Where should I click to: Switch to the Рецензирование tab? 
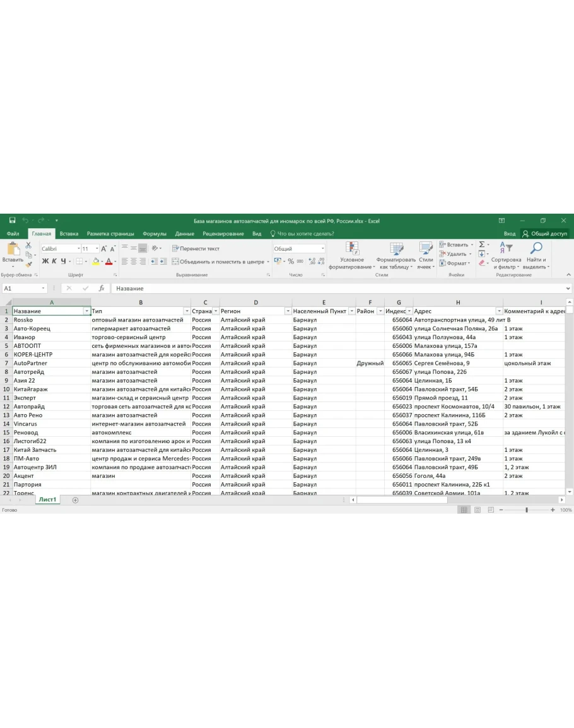223,234
